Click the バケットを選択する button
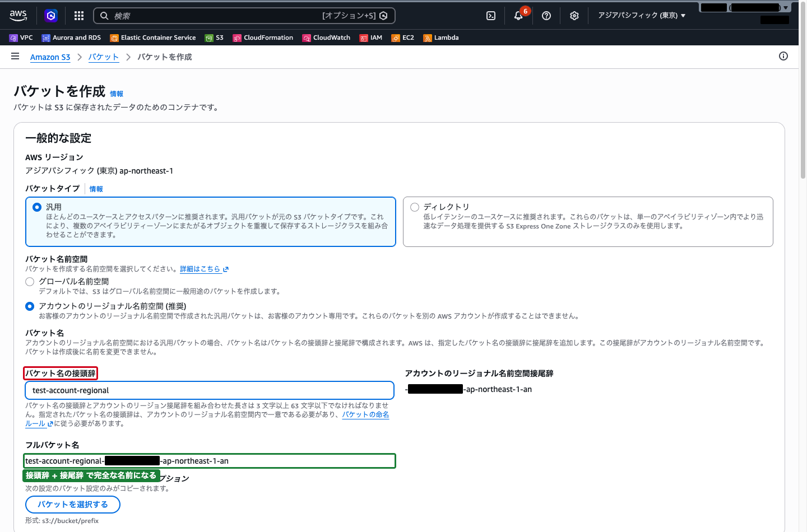The height and width of the screenshot is (532, 807). pos(73,505)
